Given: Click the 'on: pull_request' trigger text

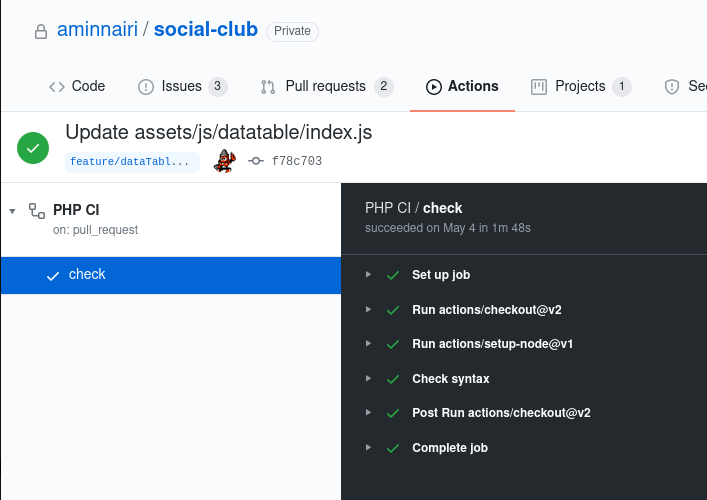Looking at the screenshot, I should pyautogui.click(x=96, y=230).
